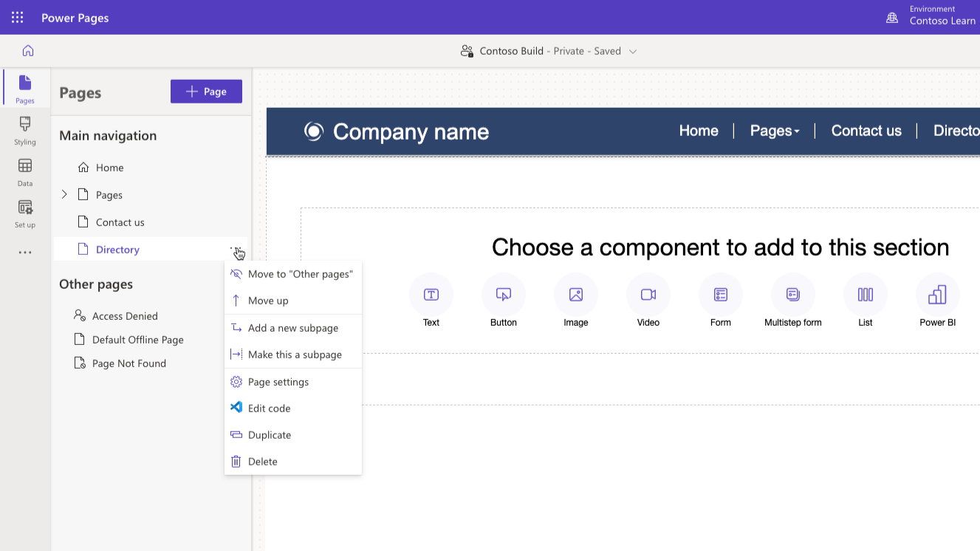Select Make this a subpage
The height and width of the screenshot is (551, 980).
pyautogui.click(x=293, y=355)
